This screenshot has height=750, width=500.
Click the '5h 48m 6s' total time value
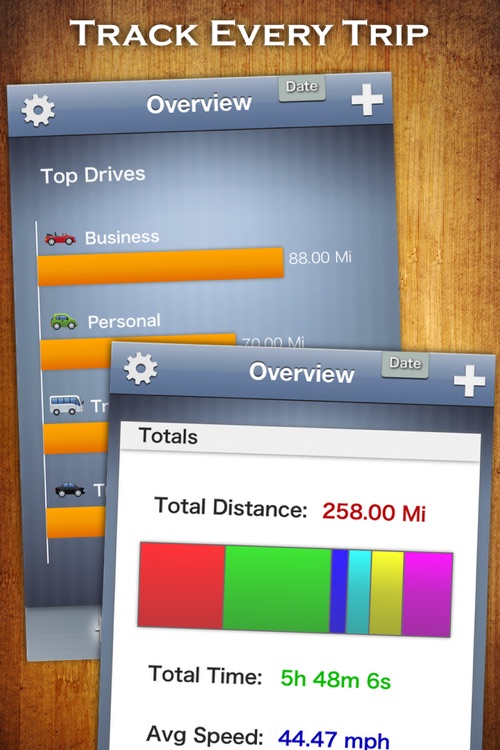335,679
